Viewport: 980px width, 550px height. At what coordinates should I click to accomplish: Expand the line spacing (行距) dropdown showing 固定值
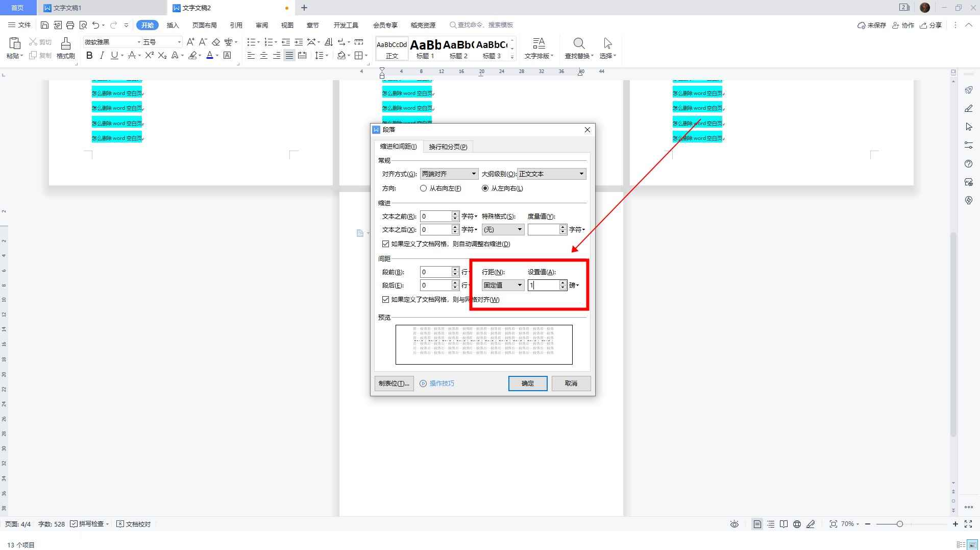point(503,285)
